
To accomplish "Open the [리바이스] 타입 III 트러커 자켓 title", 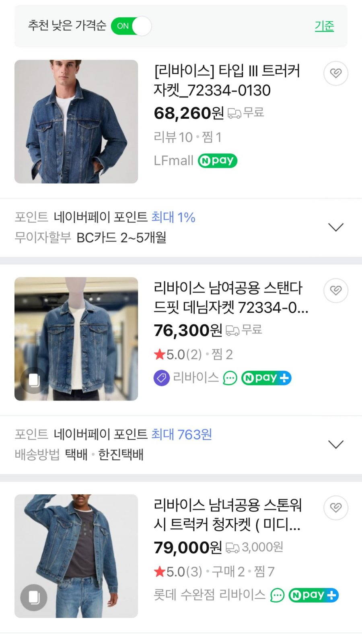I will 227,80.
